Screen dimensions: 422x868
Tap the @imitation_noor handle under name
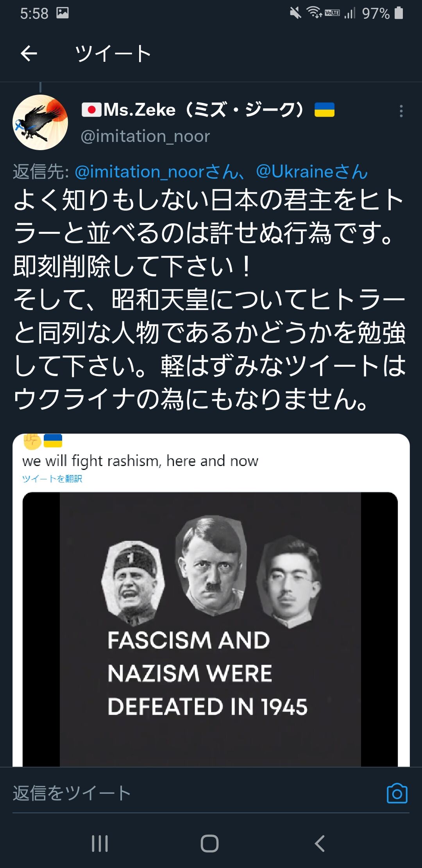click(145, 136)
